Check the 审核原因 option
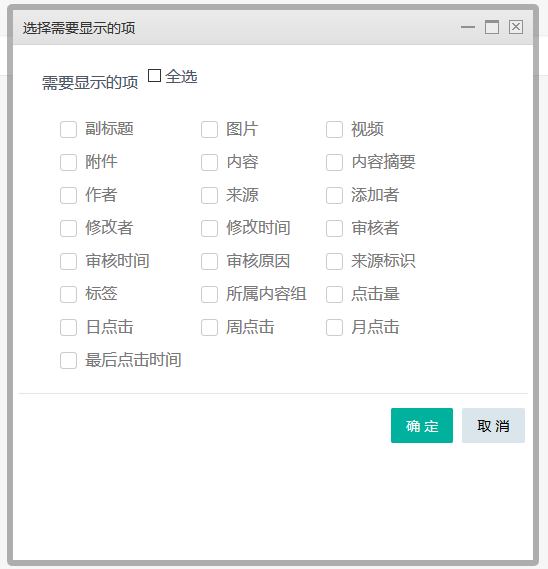 [209, 261]
